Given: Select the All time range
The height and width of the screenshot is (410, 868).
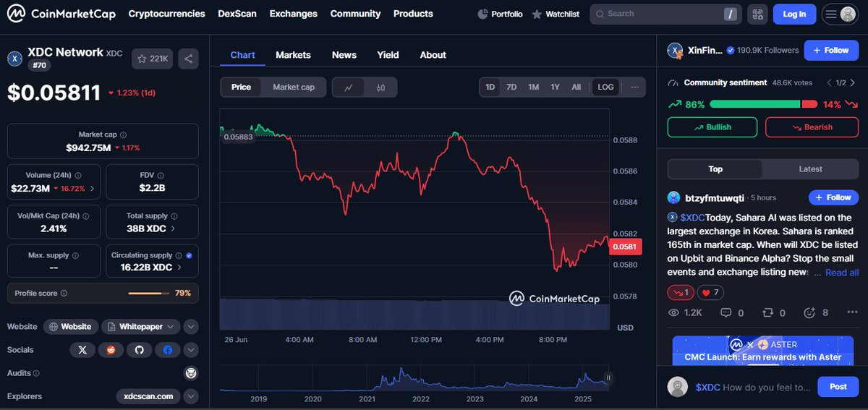Looking at the screenshot, I should (576, 87).
